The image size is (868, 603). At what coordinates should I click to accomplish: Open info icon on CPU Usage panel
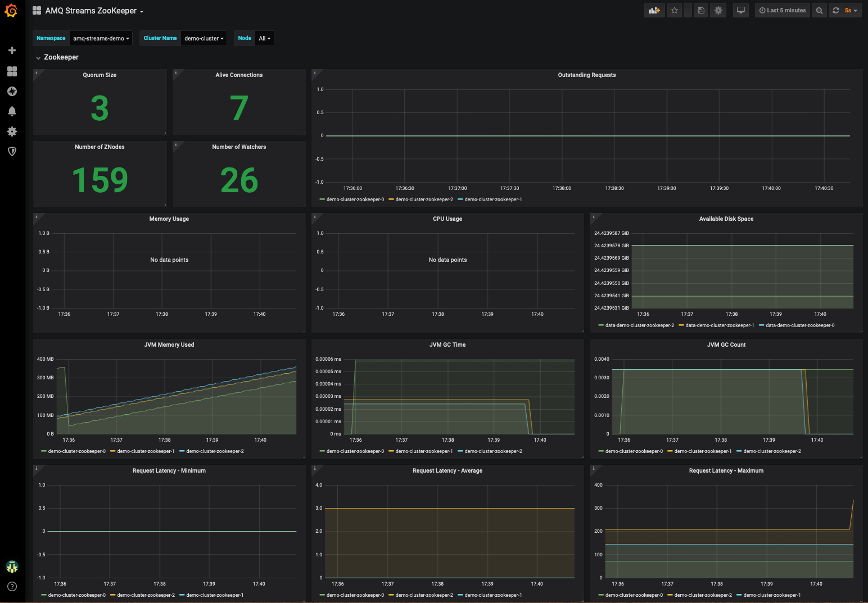314,216
